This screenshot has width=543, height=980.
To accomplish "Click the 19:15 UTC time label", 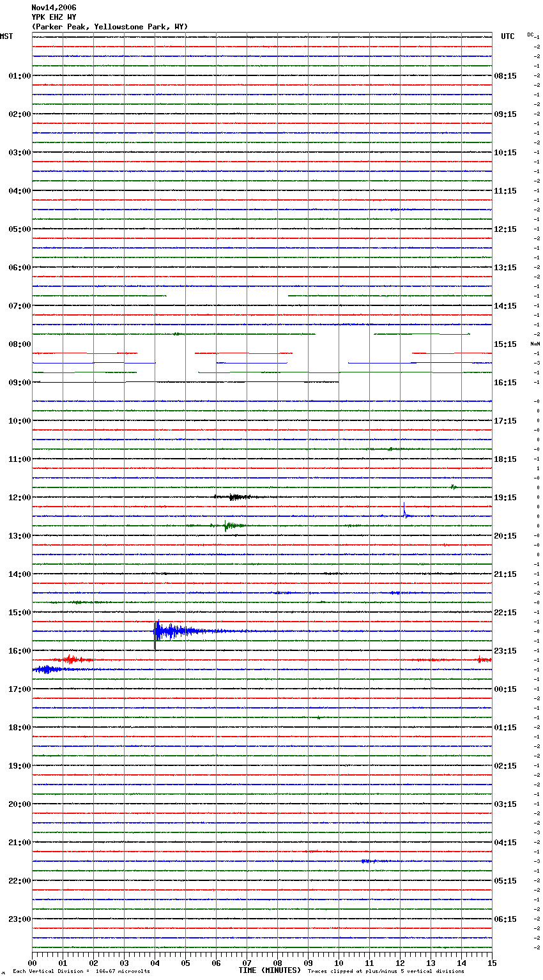I will tap(505, 498).
